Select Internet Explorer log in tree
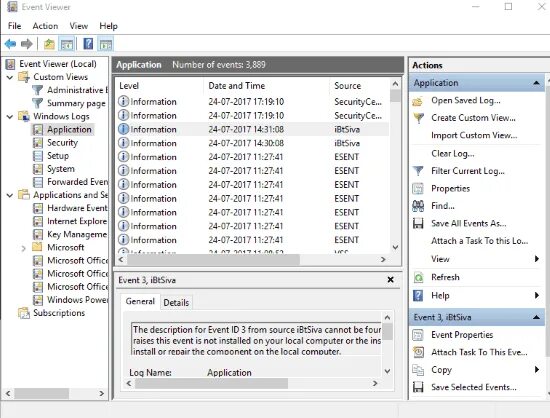Image resolution: width=550 pixels, height=418 pixels. 77,221
